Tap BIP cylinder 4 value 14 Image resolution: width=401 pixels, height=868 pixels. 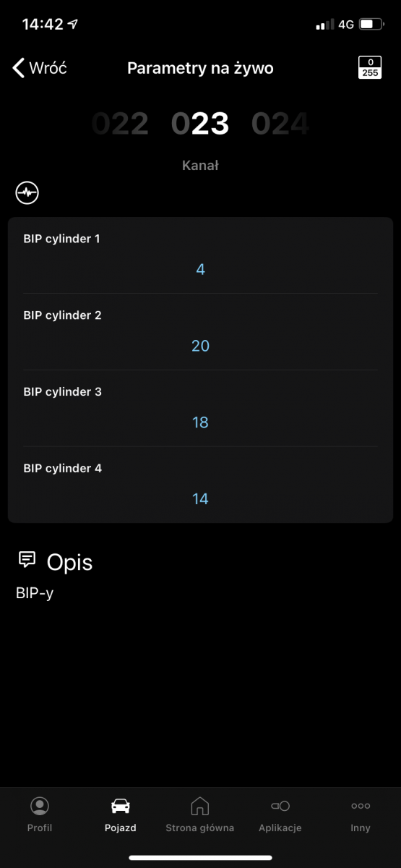coord(200,499)
